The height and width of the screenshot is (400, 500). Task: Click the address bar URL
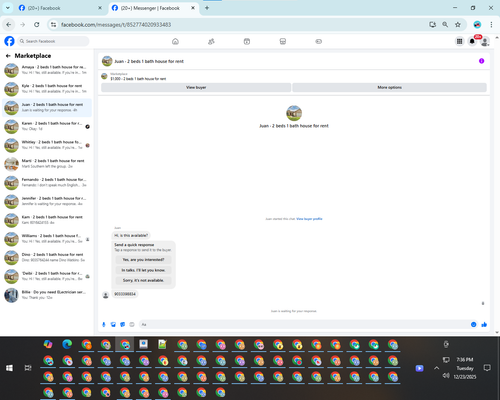[116, 25]
